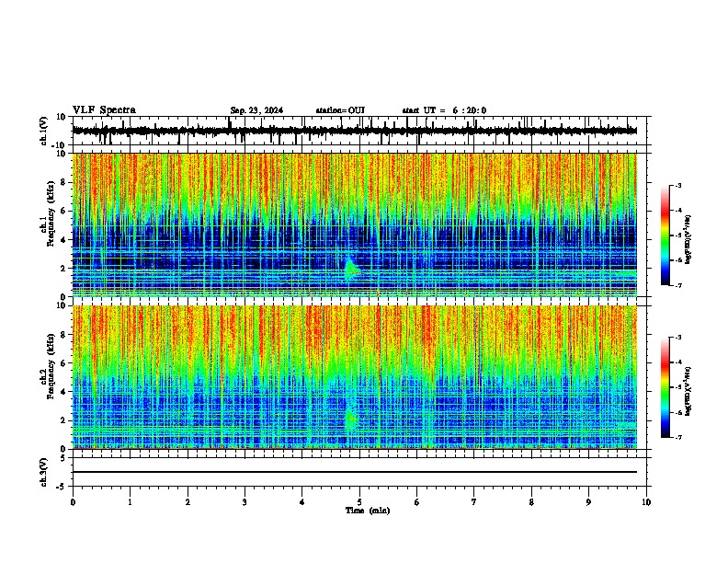Click the ch.1 voltage waveform trace
The height and width of the screenshot is (563, 728).
(x=355, y=131)
